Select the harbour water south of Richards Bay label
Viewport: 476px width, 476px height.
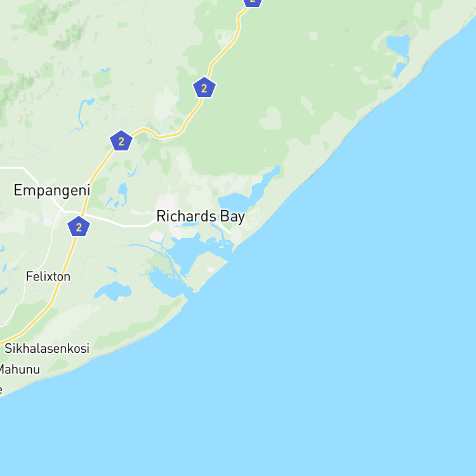pos(186,251)
